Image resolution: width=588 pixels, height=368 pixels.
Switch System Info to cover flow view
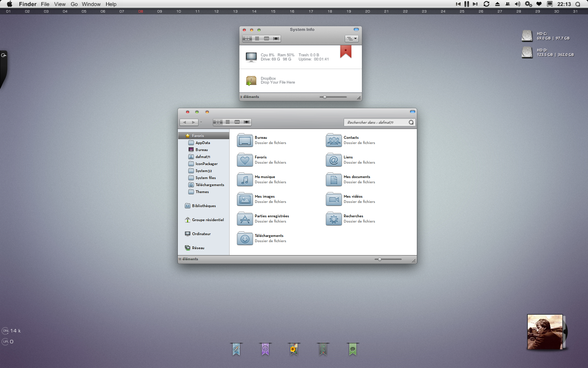click(276, 39)
